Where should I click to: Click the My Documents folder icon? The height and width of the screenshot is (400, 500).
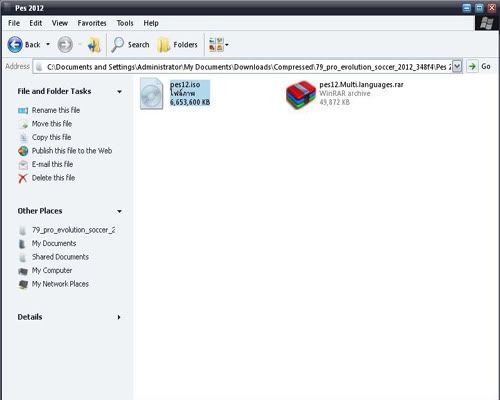[22, 244]
